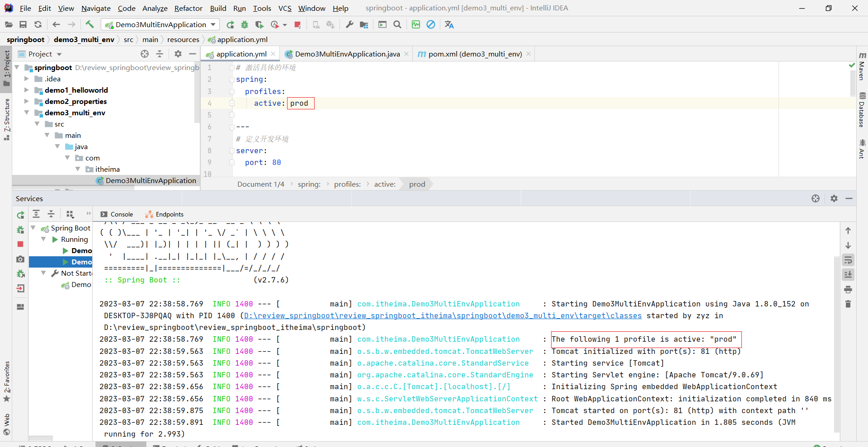Toggle scroll to end of console
The image size is (868, 447).
click(848, 274)
